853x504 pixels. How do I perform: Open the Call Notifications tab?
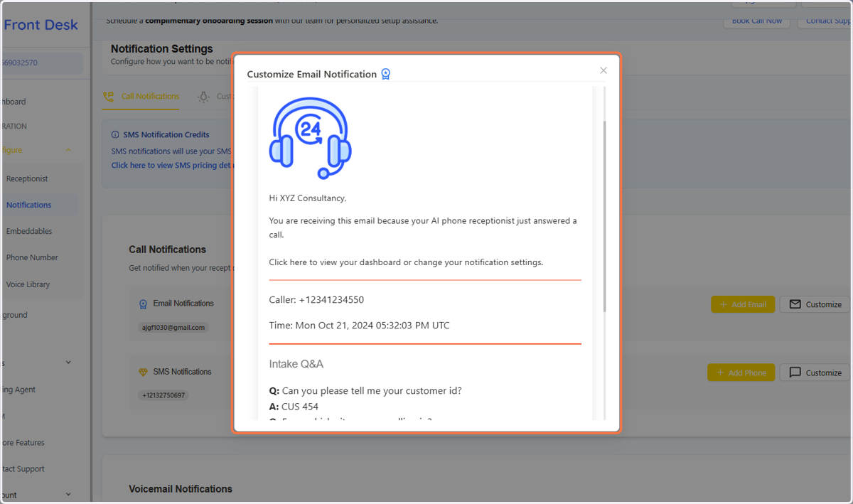[x=141, y=97]
